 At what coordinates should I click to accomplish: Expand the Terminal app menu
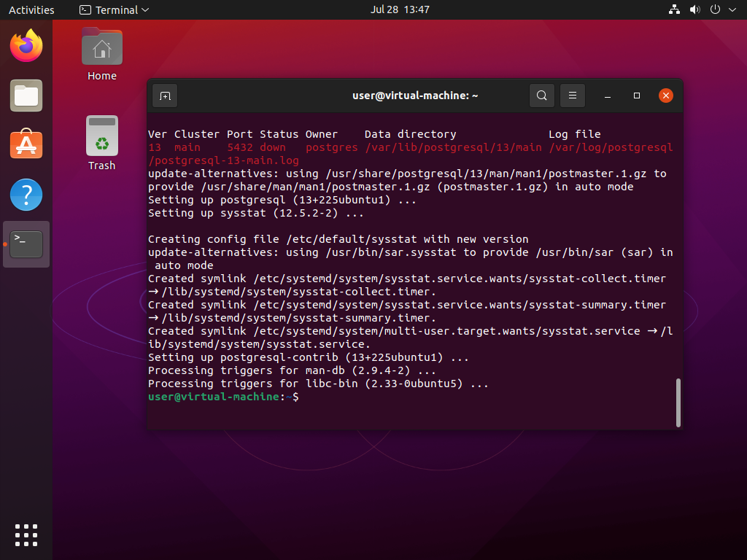[114, 10]
